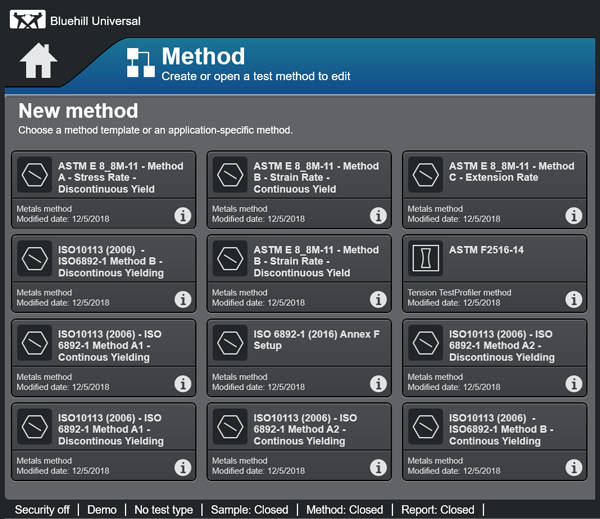600x519 pixels.
Task: Choose ASTM E 8_8M-11 Method C Extension Rate
Action: (512, 172)
